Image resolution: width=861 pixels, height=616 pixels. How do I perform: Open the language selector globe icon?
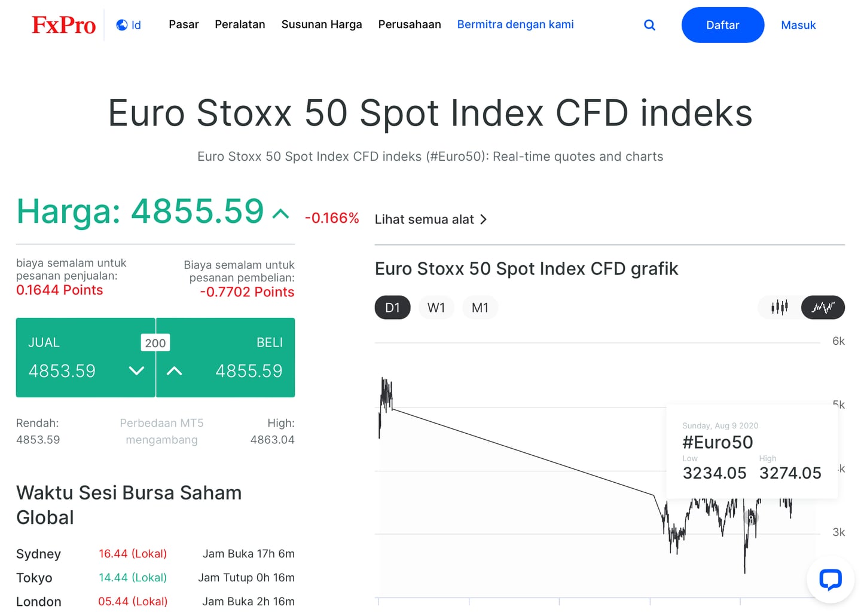pyautogui.click(x=121, y=24)
